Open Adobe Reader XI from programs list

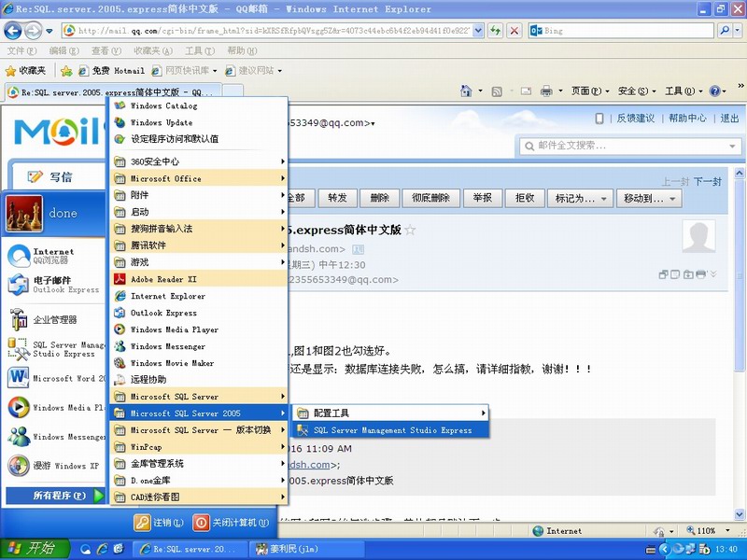[163, 279]
